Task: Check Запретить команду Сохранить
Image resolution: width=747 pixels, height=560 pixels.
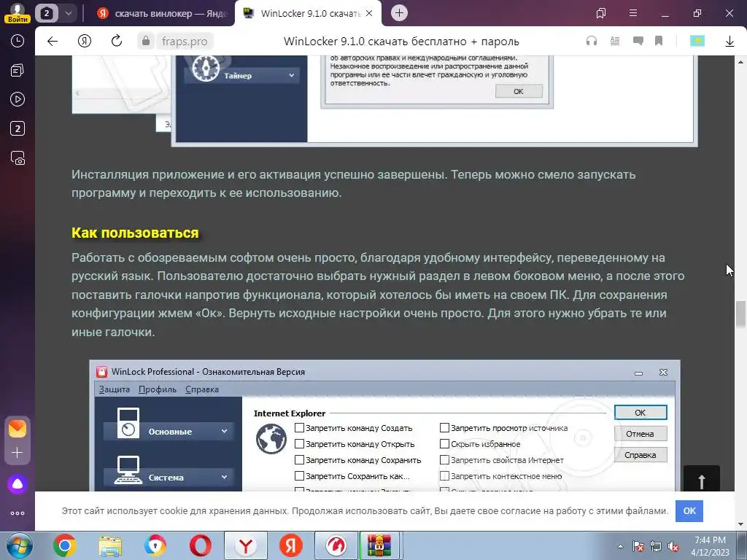Action: pyautogui.click(x=299, y=460)
